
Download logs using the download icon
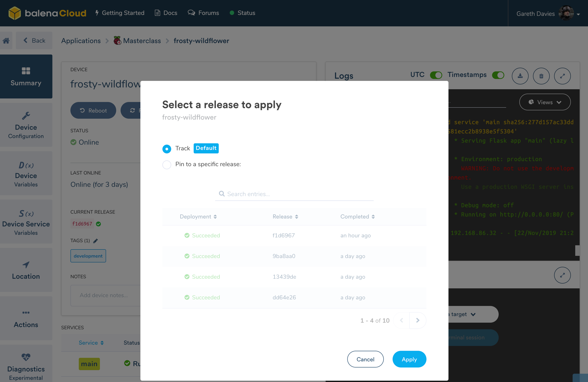[520, 76]
